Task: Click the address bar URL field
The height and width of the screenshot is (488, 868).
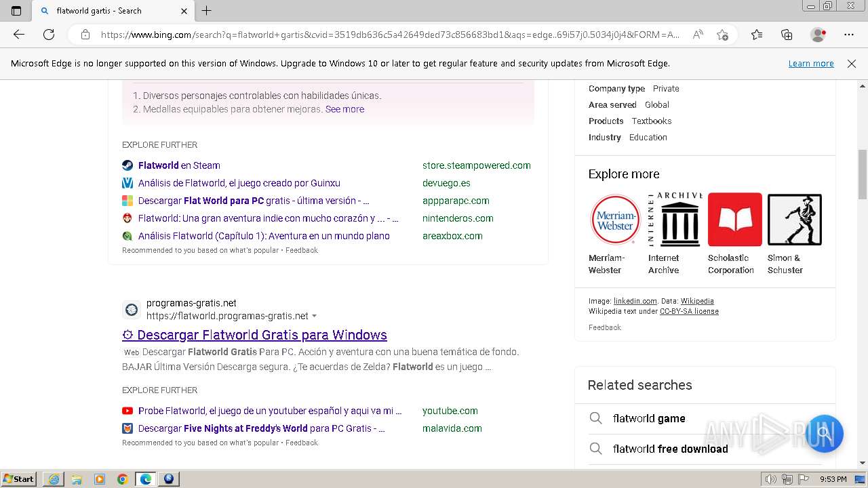Action: point(390,35)
